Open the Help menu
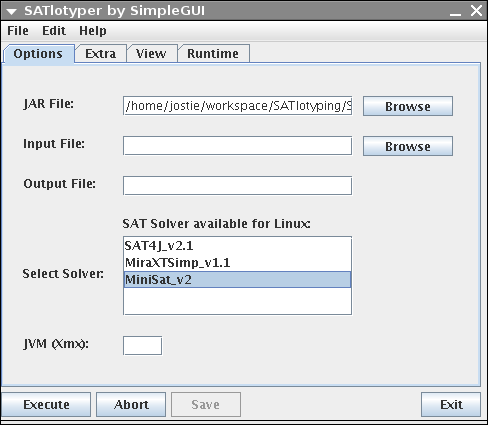Screen dimensions: 488x425 pos(93,31)
